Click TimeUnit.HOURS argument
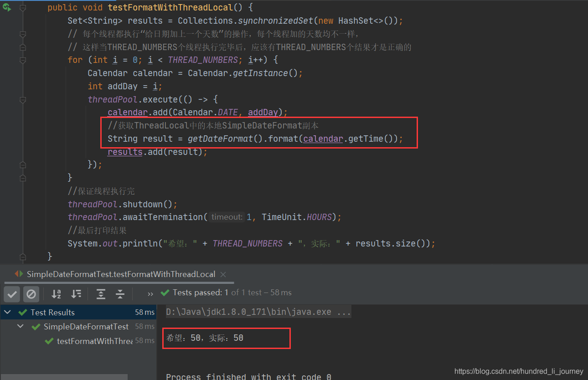Image resolution: width=588 pixels, height=380 pixels. click(297, 217)
